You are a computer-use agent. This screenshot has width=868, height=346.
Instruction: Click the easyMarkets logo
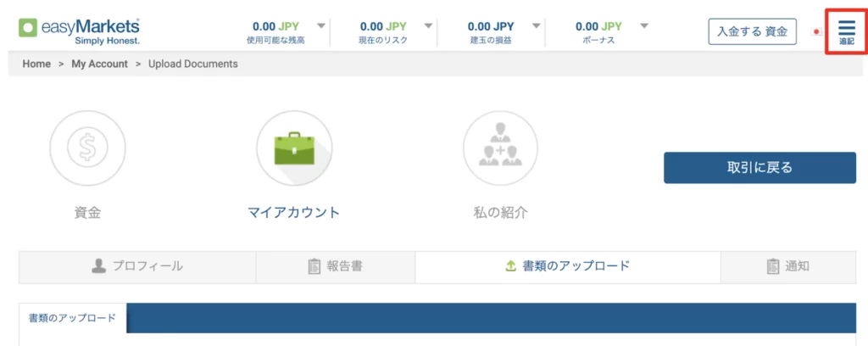[x=80, y=31]
